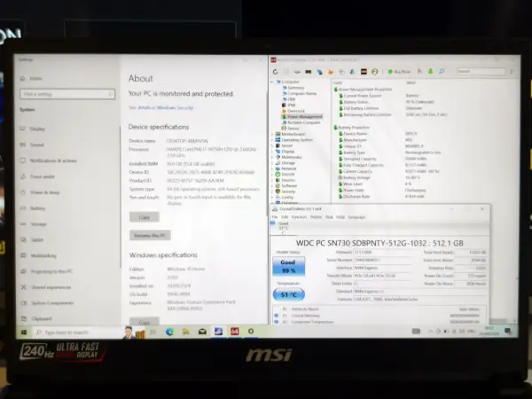Select Sensor under Computer in AIDA64 tree

click(293, 129)
